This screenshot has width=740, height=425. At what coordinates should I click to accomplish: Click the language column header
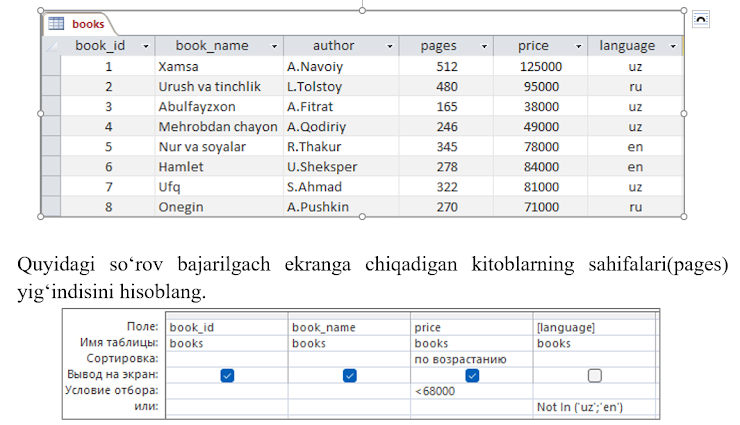coord(635,46)
